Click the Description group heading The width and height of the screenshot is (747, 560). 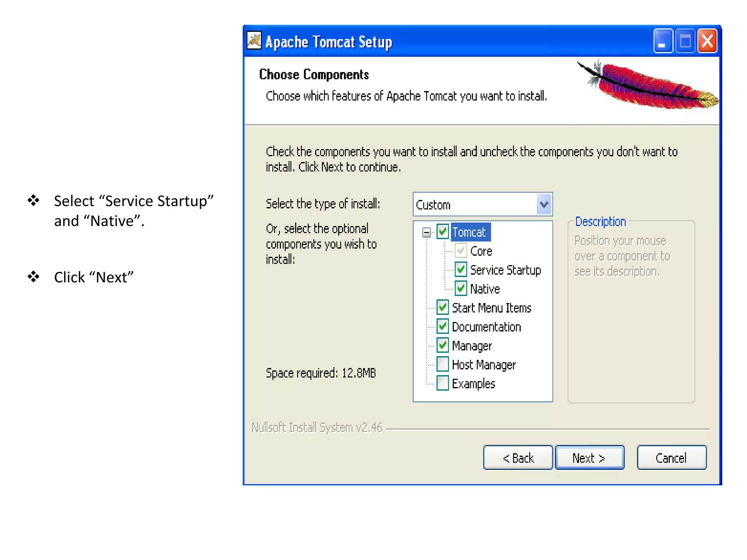point(600,222)
